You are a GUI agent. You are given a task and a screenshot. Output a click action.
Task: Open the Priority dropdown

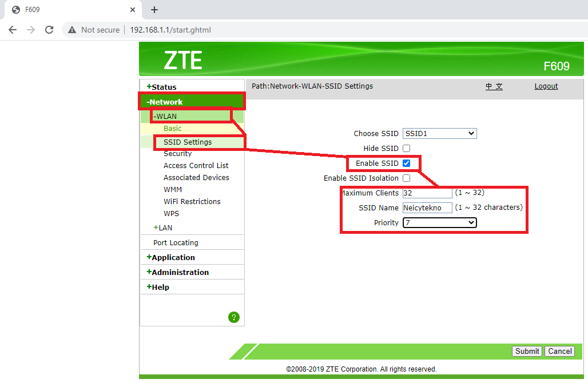click(x=439, y=222)
